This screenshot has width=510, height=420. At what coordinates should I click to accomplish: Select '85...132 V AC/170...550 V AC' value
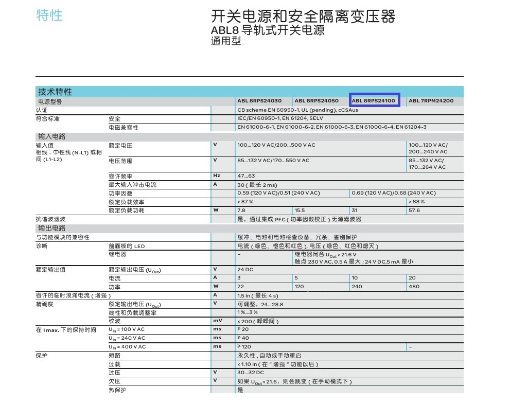click(x=273, y=161)
